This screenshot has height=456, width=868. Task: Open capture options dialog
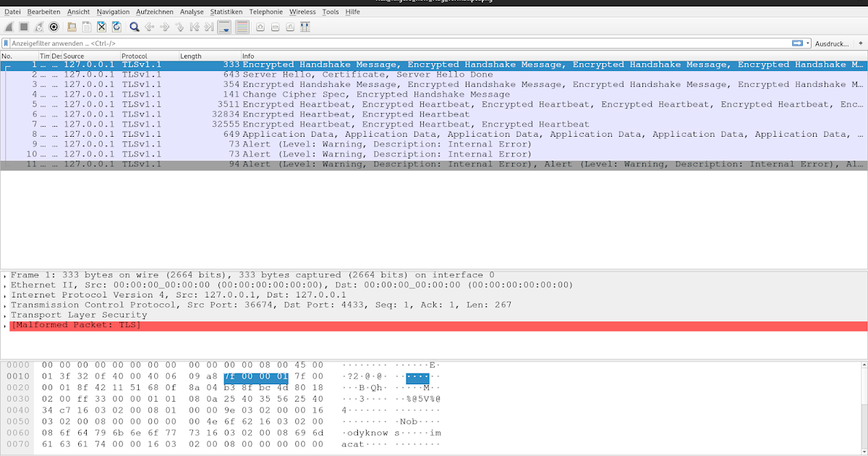tap(53, 27)
